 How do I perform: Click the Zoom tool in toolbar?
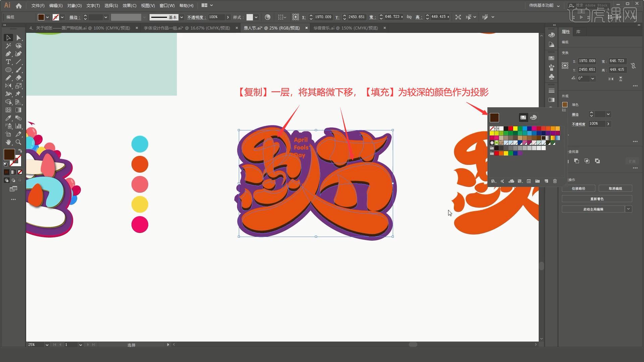18,142
